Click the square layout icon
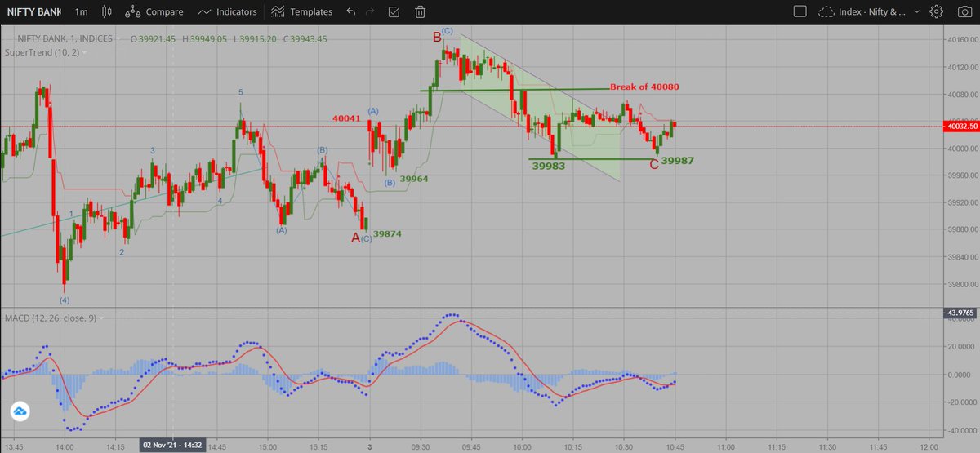The width and height of the screenshot is (980, 453). click(800, 11)
